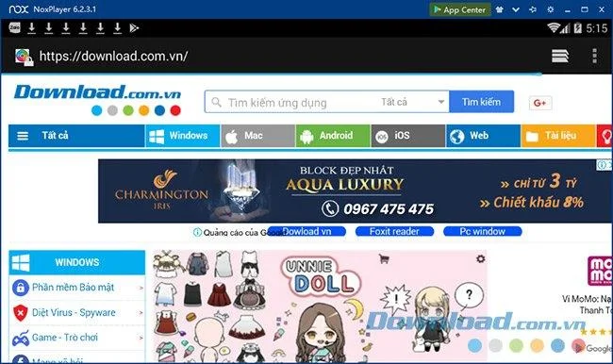This screenshot has width=613, height=364.
Task: Open the NoxPlayer App Center
Action: click(460, 9)
